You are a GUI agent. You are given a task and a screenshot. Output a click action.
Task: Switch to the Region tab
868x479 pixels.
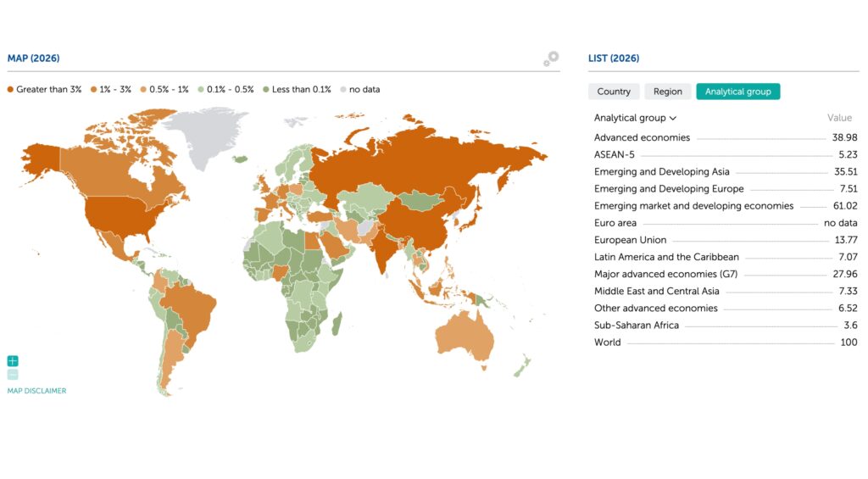tap(667, 92)
